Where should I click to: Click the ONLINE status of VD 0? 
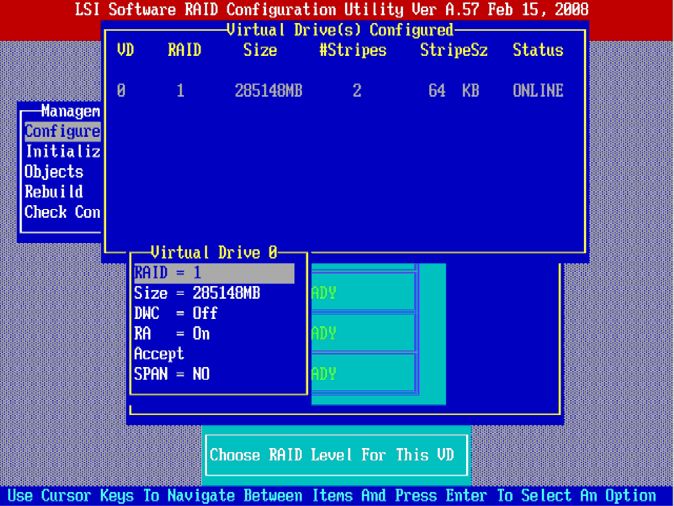point(538,91)
